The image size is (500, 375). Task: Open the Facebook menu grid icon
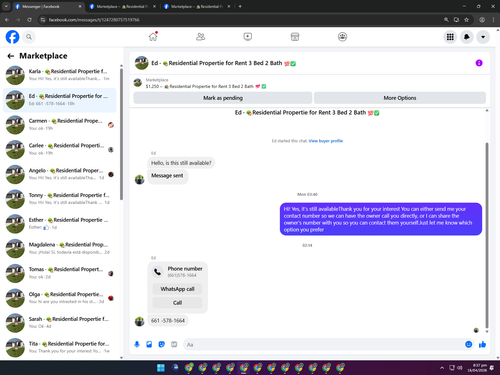[450, 37]
